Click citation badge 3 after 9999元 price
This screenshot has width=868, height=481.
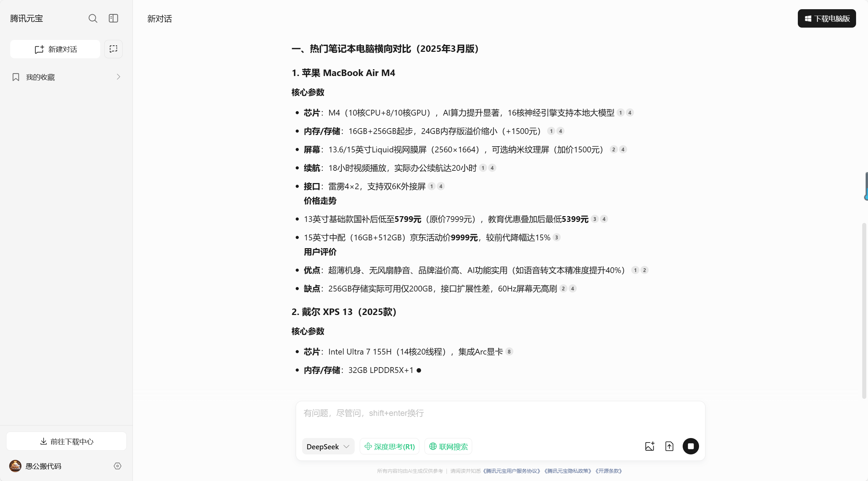(557, 237)
